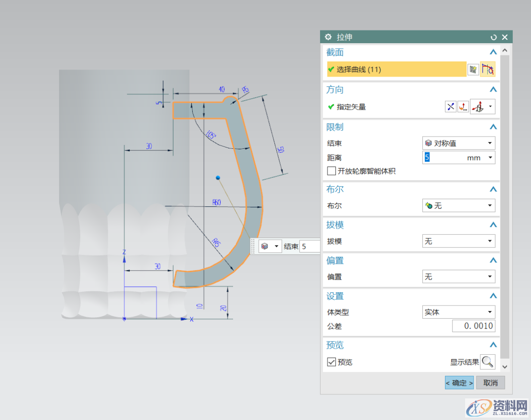Image resolution: width=531 pixels, height=420 pixels.
Task: Enable the 开放轮廓智能体积 checkbox
Action: (x=332, y=171)
